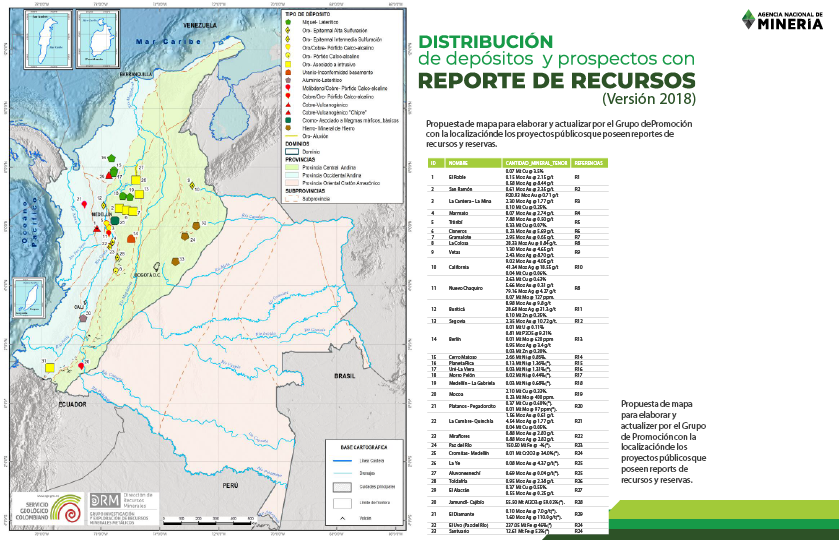Screen dimensions: 839x540
Task: Click the dark green Cromo legend symbol
Action: point(288,121)
